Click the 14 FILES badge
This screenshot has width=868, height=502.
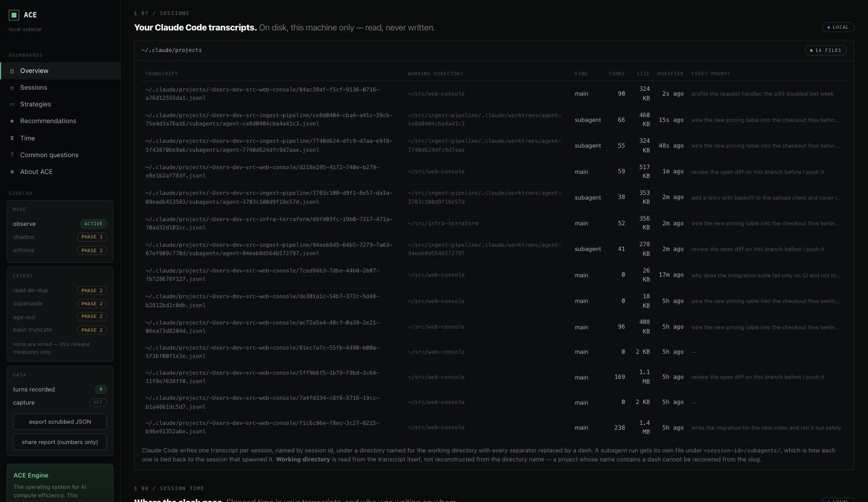[x=826, y=50]
